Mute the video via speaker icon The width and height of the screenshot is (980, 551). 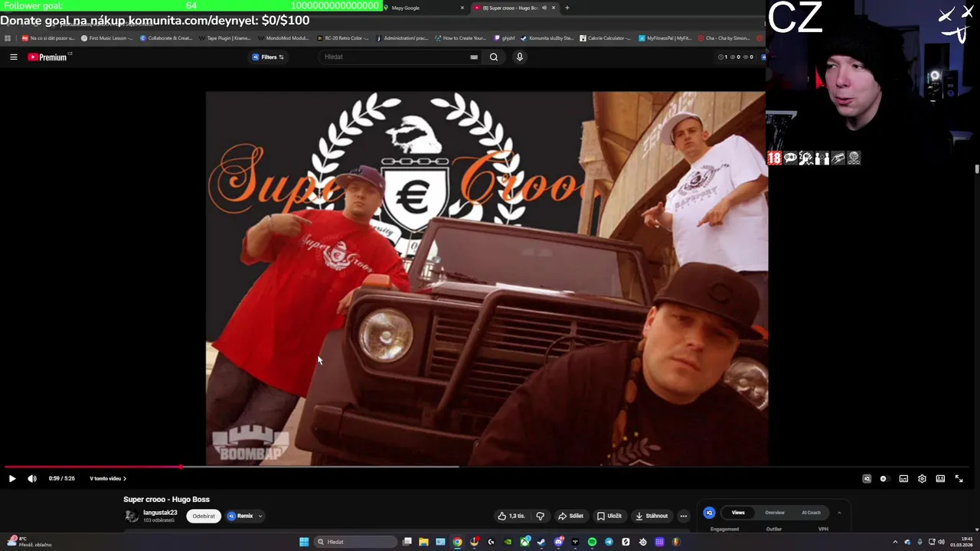tap(32, 478)
